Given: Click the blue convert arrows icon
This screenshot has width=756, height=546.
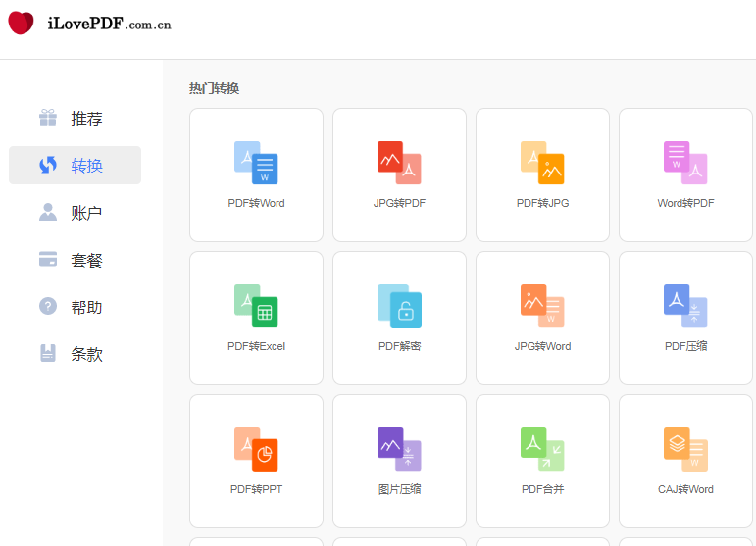Looking at the screenshot, I should (48, 165).
